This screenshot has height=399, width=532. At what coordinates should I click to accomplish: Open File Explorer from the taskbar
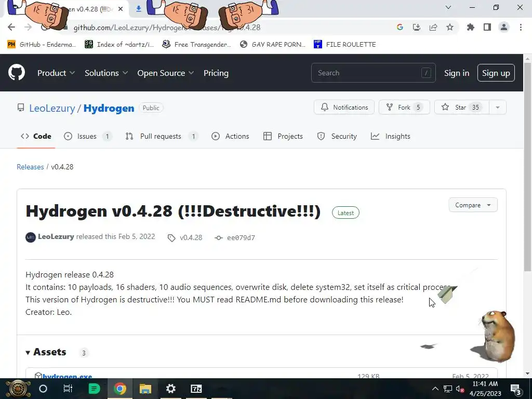click(145, 389)
